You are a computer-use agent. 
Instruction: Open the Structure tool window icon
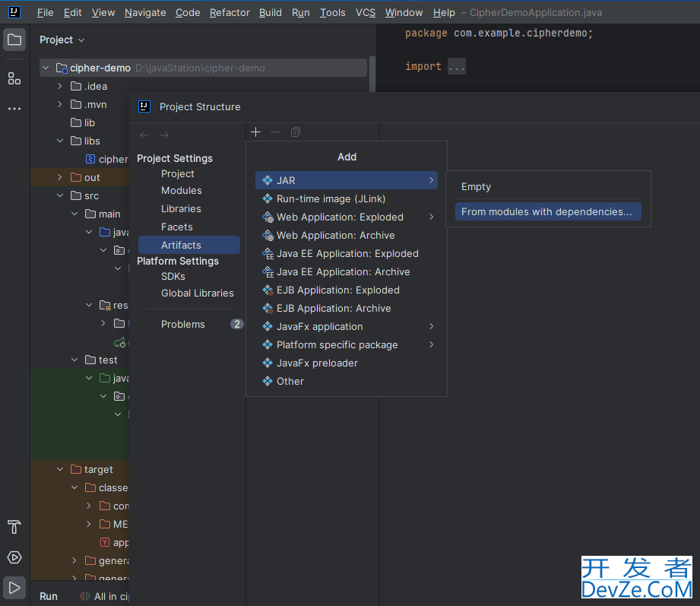click(14, 78)
